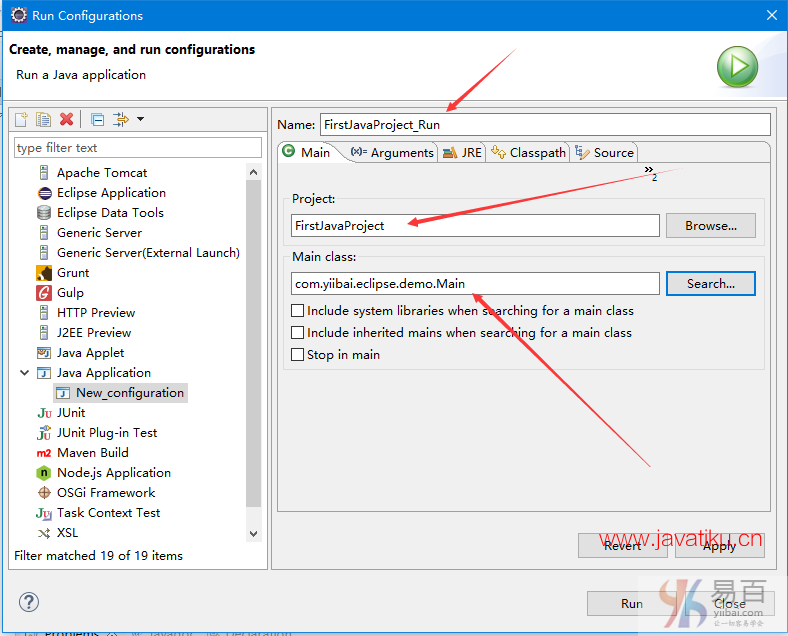Click the Java Applet icon
The width and height of the screenshot is (788, 636).
click(44, 353)
